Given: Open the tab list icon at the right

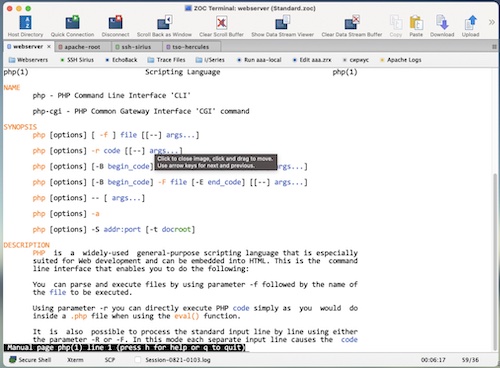Looking at the screenshot, I should (494, 47).
